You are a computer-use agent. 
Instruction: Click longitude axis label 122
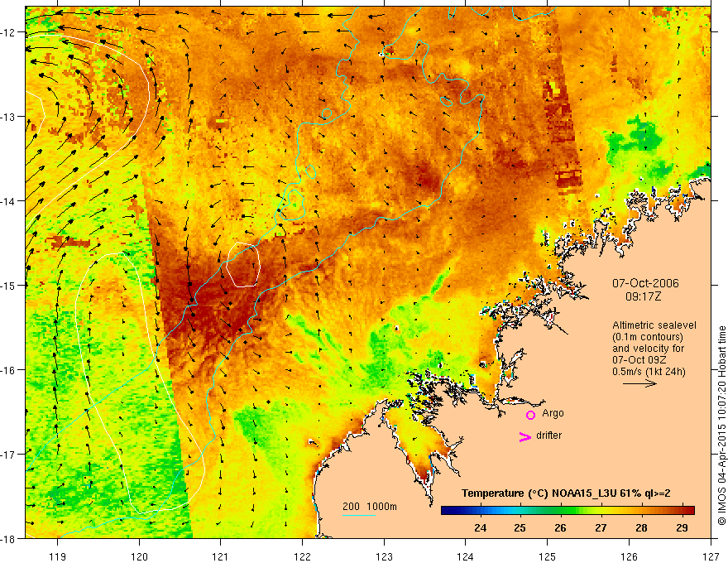302,556
